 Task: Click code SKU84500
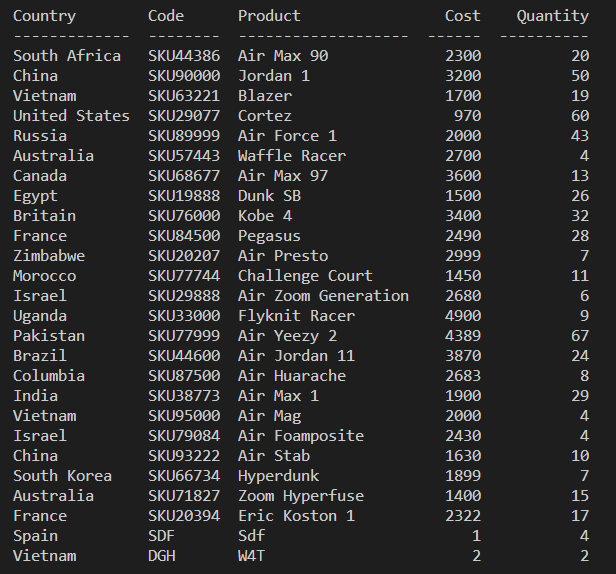(x=184, y=236)
